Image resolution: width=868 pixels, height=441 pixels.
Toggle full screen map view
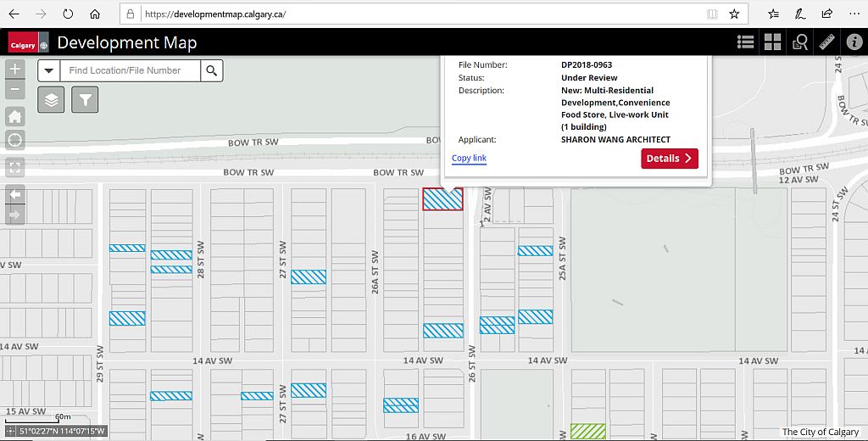[x=15, y=167]
